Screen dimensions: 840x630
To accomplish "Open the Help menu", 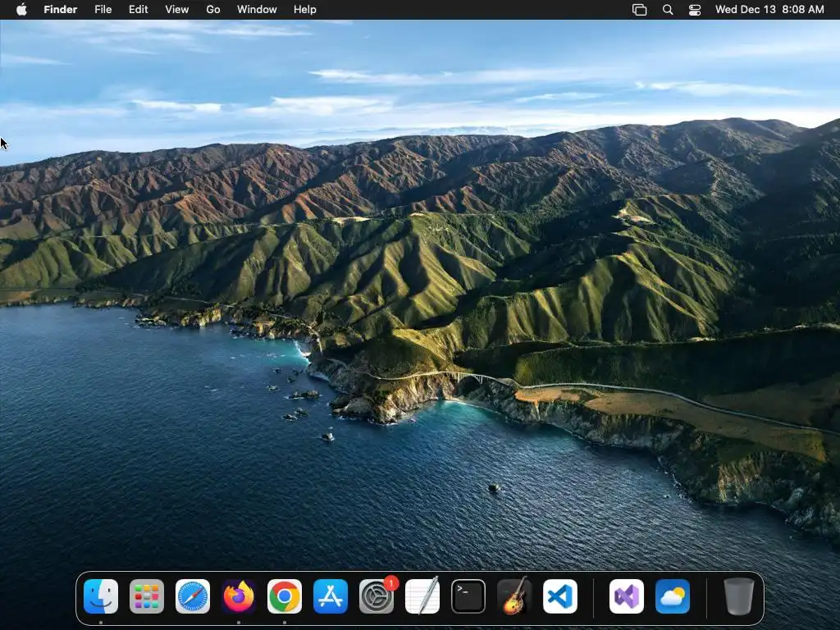I will point(305,10).
